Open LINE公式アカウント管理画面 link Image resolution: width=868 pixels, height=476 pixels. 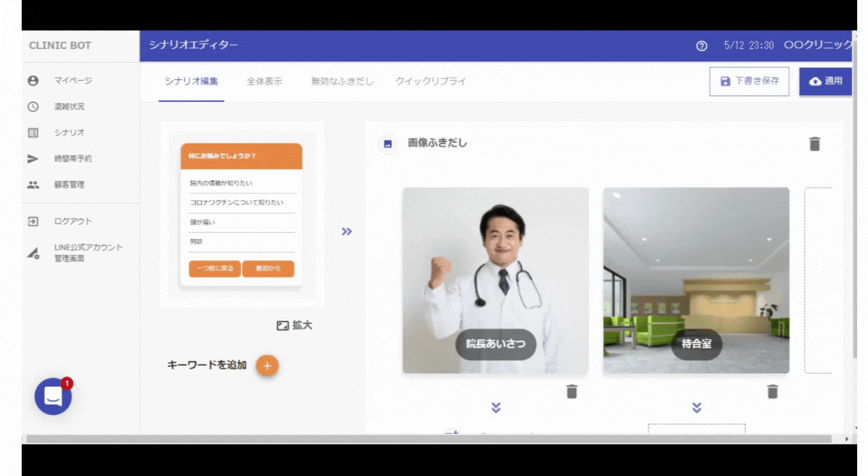point(89,253)
